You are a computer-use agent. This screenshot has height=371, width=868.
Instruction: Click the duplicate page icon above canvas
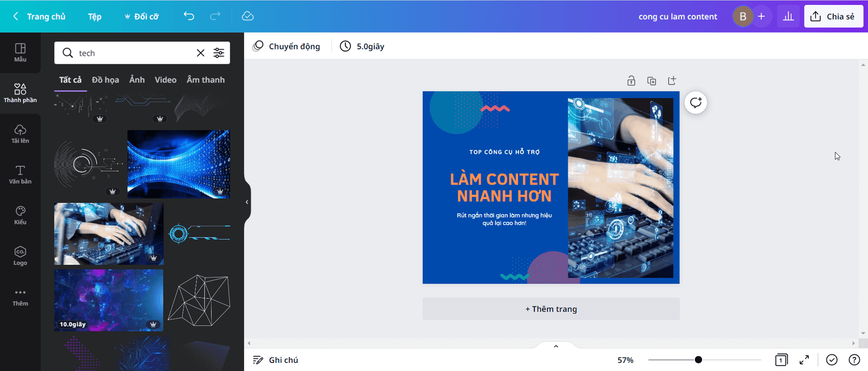pyautogui.click(x=652, y=81)
